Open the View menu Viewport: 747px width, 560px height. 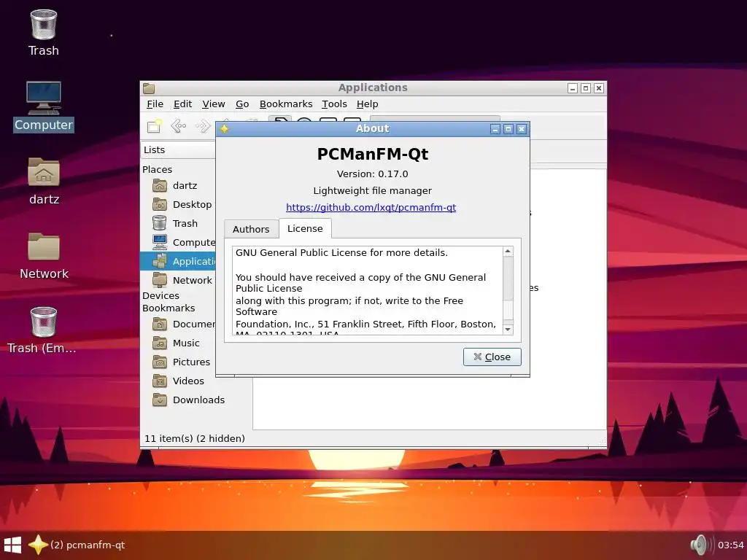[214, 104]
